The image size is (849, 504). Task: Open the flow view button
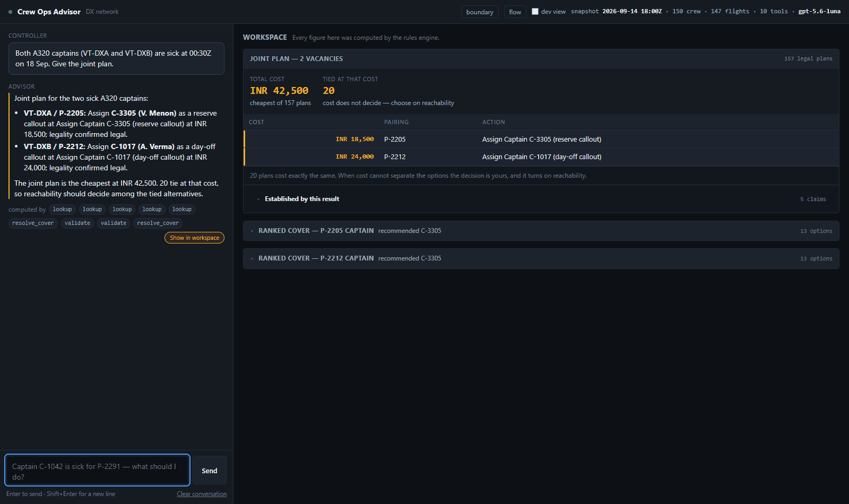(515, 12)
